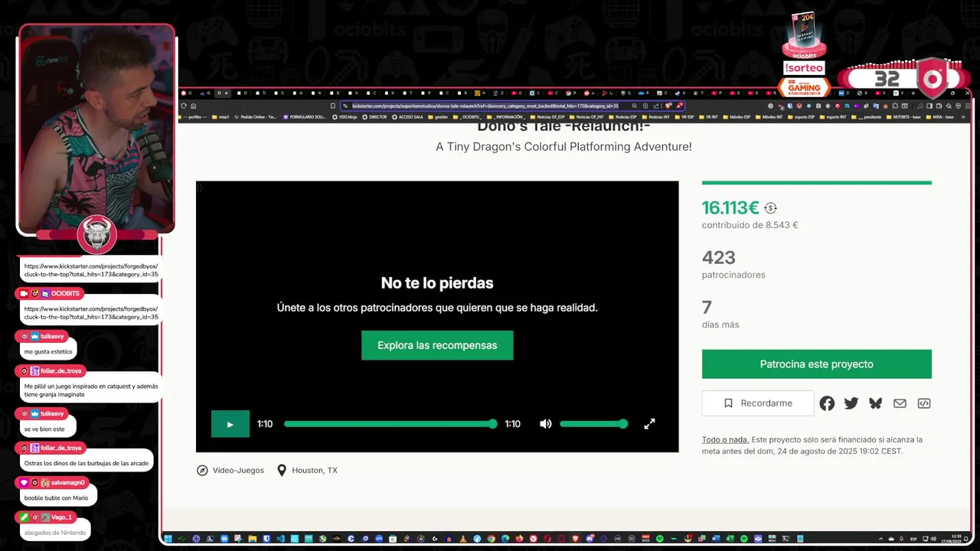The image size is (980, 551).
Task: Click the 16.113€ pledged amount
Action: tap(730, 208)
